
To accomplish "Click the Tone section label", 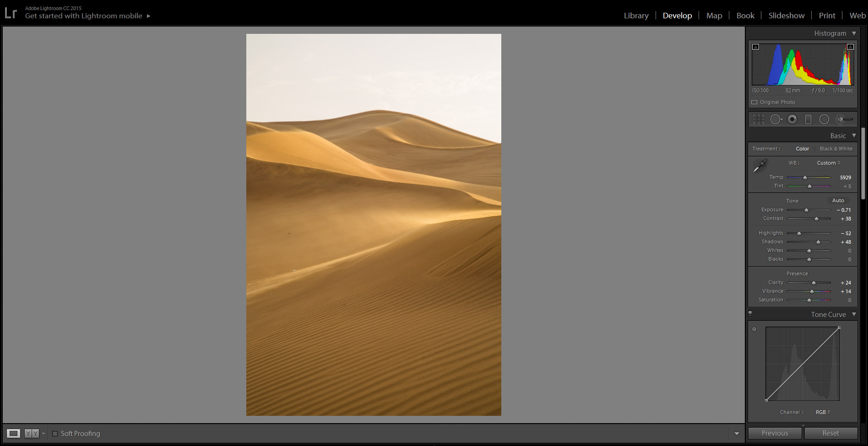I will 792,201.
